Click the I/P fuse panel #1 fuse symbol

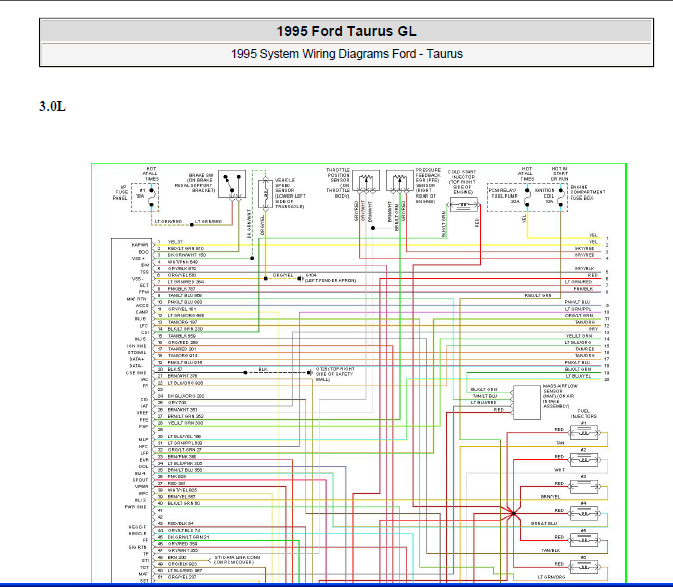click(151, 198)
